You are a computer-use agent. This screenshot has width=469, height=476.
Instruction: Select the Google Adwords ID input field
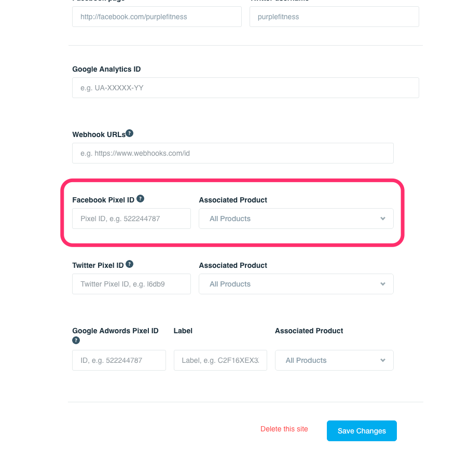pyautogui.click(x=119, y=360)
